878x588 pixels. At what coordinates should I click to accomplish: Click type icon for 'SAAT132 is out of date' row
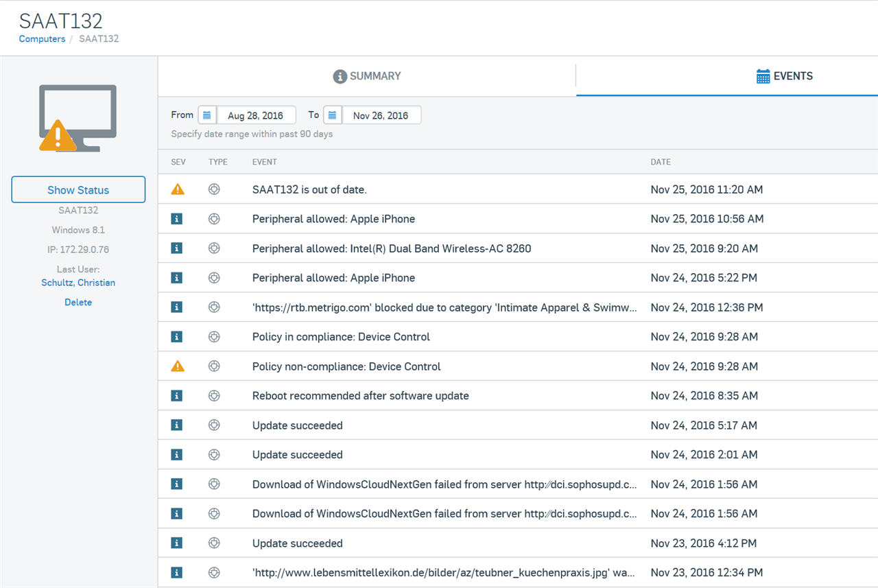(x=214, y=189)
